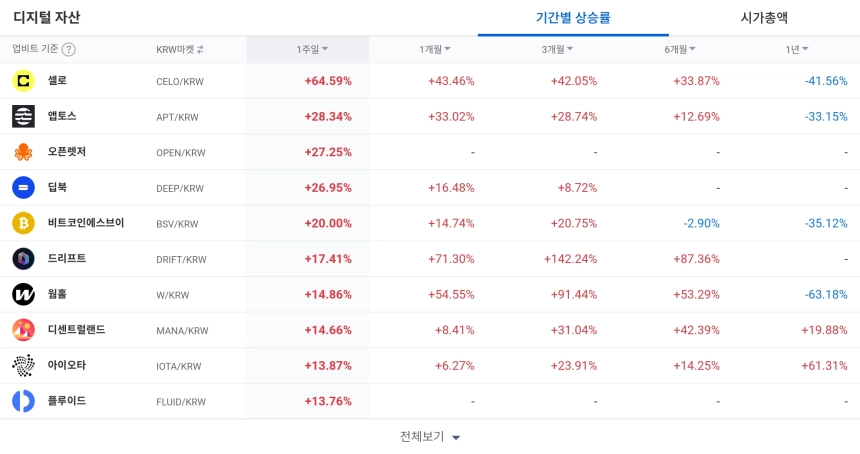
Task: Click the Celo coin logo icon
Action: [23, 81]
